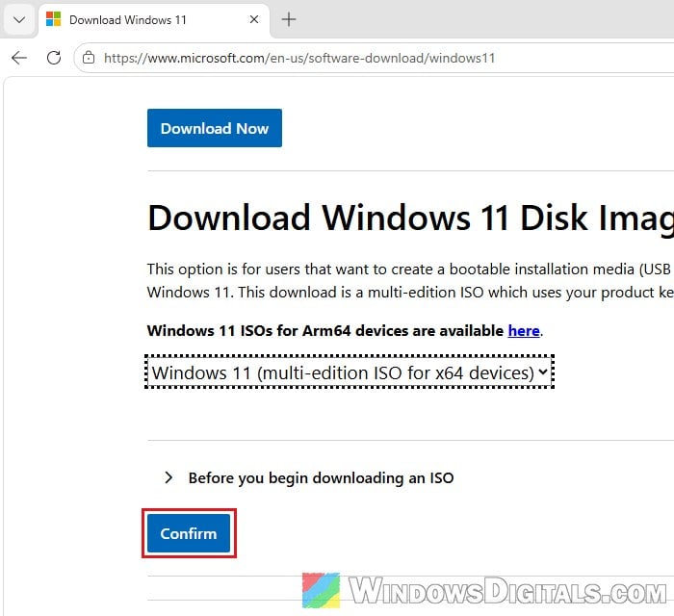Refresh the current page
Viewport: 674px width, 616px height.
54,58
